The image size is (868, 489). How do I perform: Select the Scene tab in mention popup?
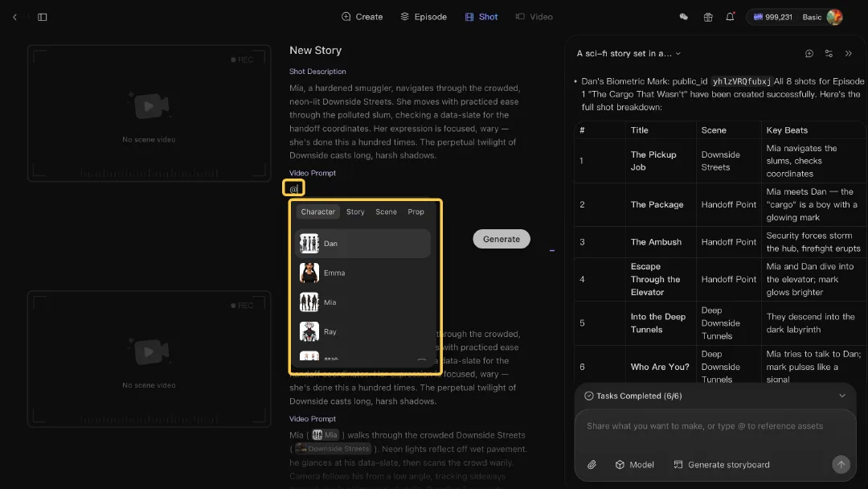[x=386, y=212]
